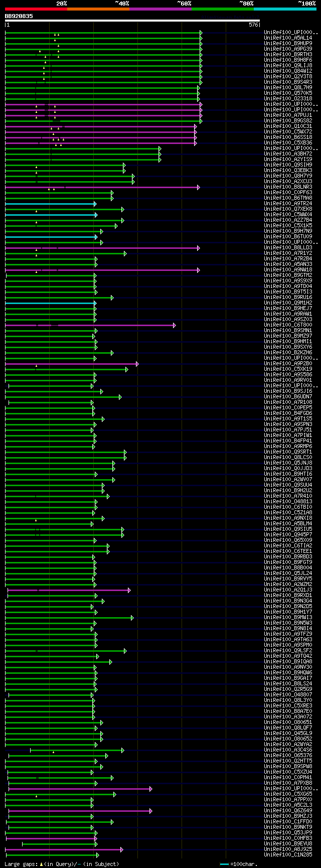The width and height of the screenshot is (321, 868).
Task: Select the UniRef100_C6T800 label
Action: pos(288,325)
